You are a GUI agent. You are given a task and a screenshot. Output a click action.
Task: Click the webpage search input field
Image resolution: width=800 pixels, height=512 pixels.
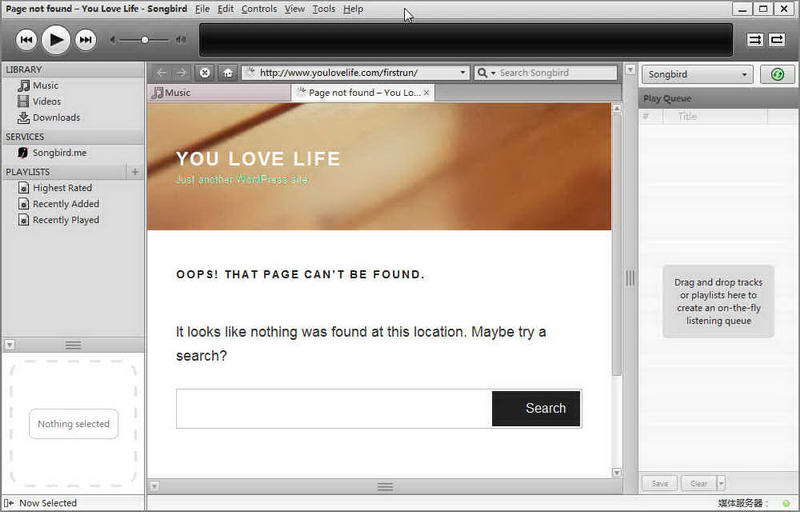(334, 408)
